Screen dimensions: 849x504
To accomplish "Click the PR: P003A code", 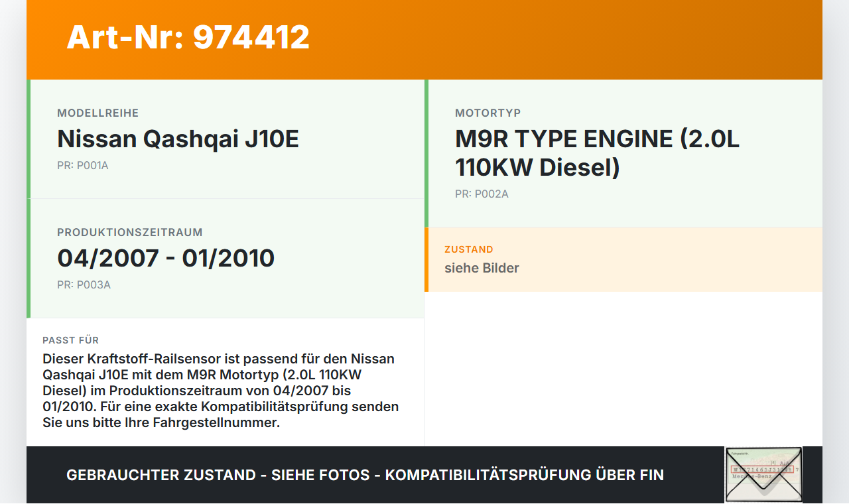I will click(x=84, y=285).
